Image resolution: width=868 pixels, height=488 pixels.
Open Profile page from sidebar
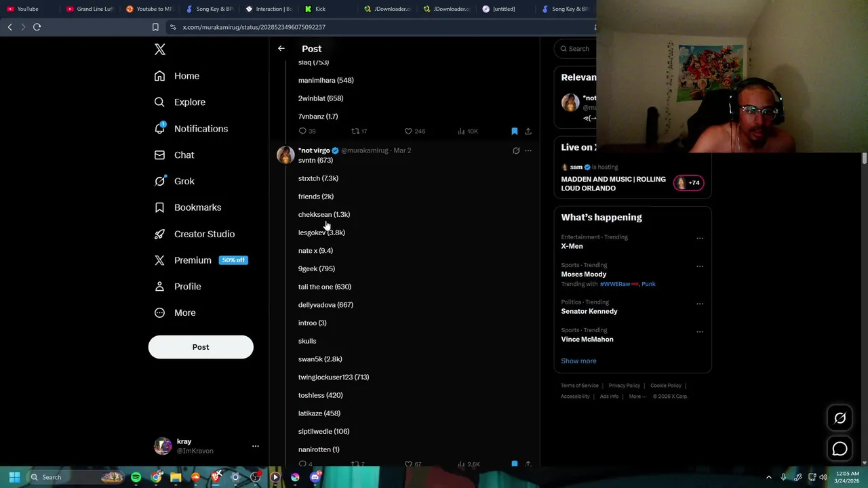click(178, 287)
